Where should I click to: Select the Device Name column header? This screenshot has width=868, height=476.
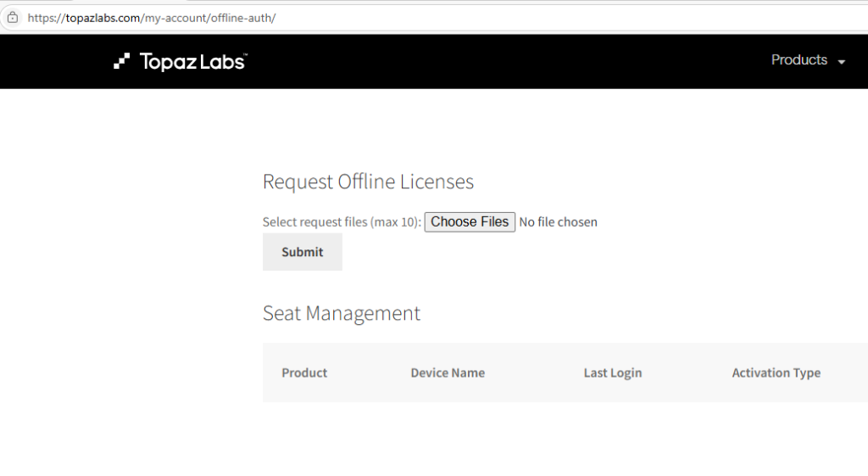(x=448, y=373)
